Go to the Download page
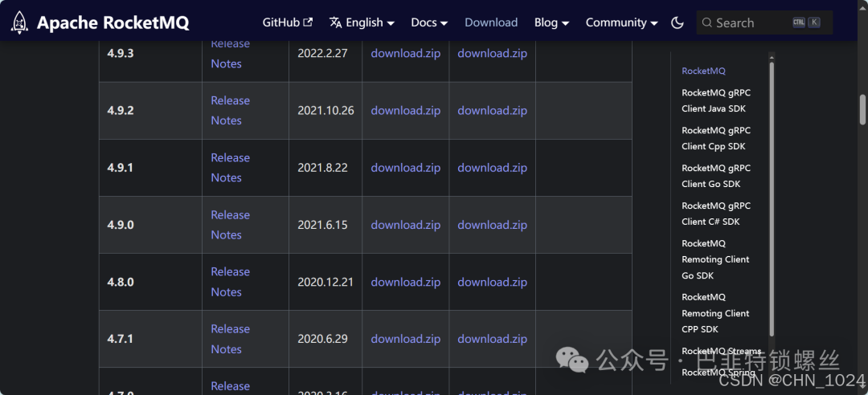Screen dimensions: 868x395 [x=491, y=22]
